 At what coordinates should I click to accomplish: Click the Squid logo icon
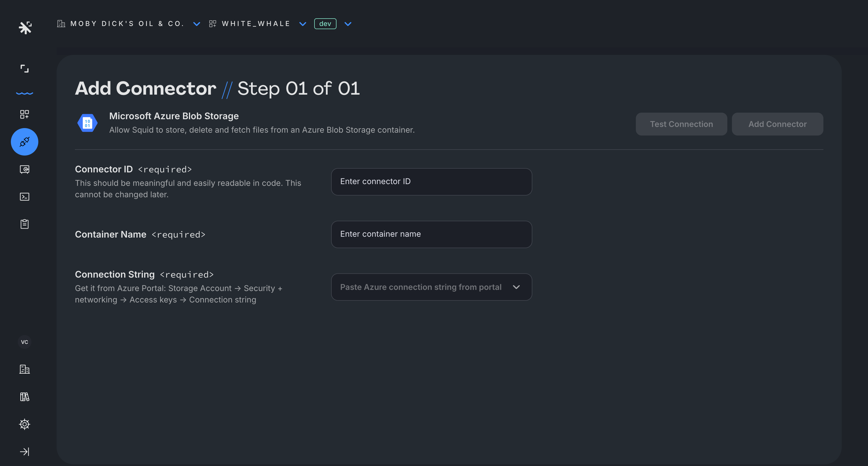pyautogui.click(x=25, y=28)
